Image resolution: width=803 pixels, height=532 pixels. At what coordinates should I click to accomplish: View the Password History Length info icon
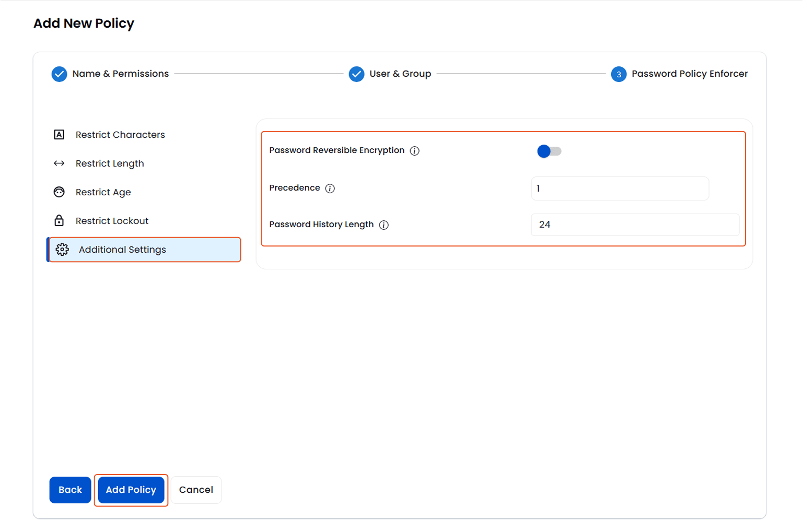point(383,224)
